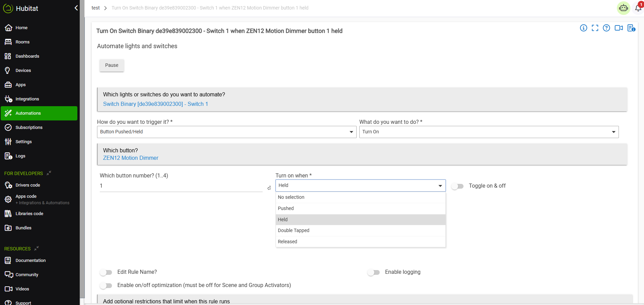The image size is (644, 305).
Task: Close the Turn on when dropdown
Action: click(360, 186)
